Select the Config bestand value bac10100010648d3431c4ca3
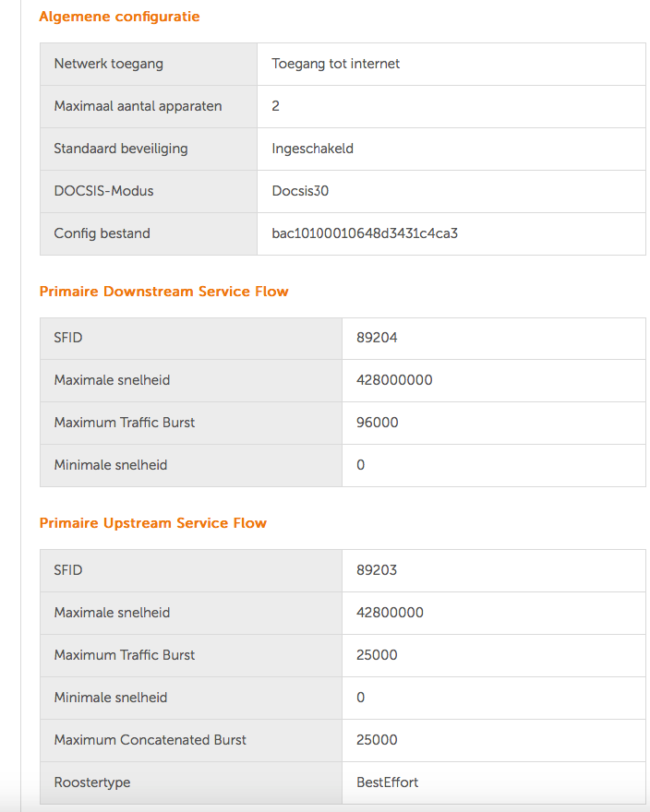Image resolution: width=650 pixels, height=812 pixels. click(x=365, y=233)
